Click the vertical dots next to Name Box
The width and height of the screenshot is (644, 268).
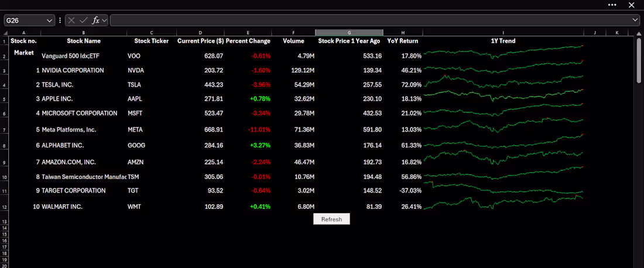pyautogui.click(x=60, y=20)
